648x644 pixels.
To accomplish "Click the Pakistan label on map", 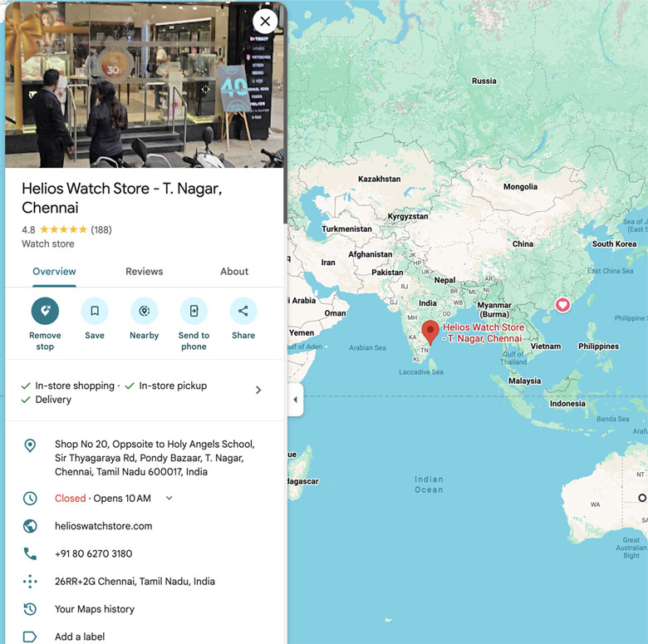I will (387, 273).
